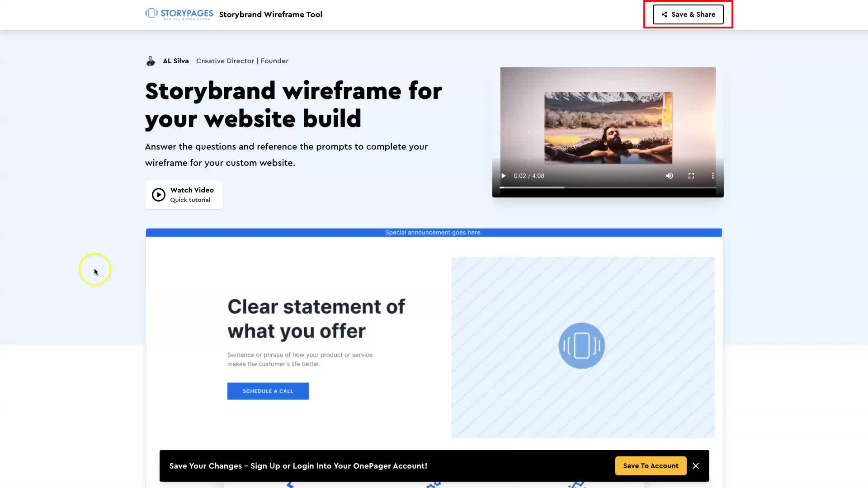Open video more options three-dot menu

[x=712, y=176]
